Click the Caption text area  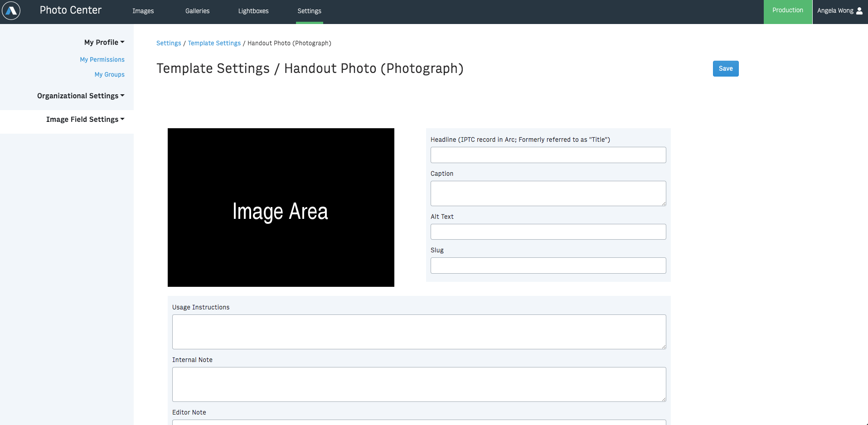[x=548, y=193]
